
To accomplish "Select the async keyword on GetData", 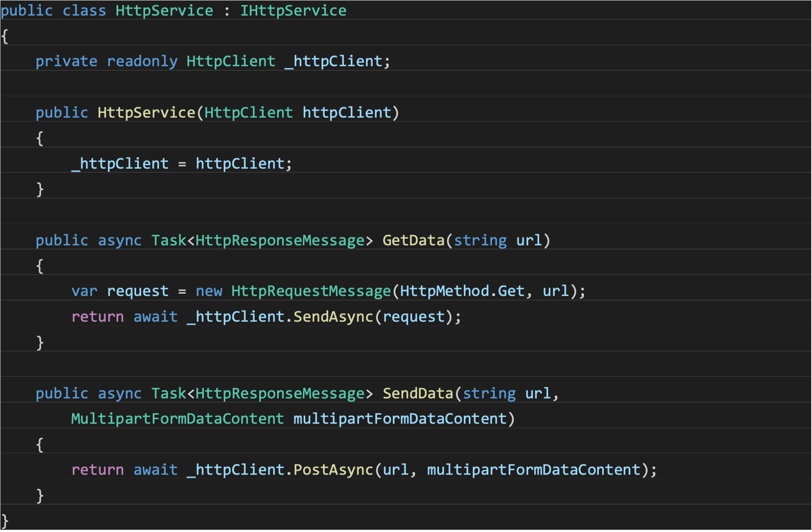I will pyautogui.click(x=119, y=240).
